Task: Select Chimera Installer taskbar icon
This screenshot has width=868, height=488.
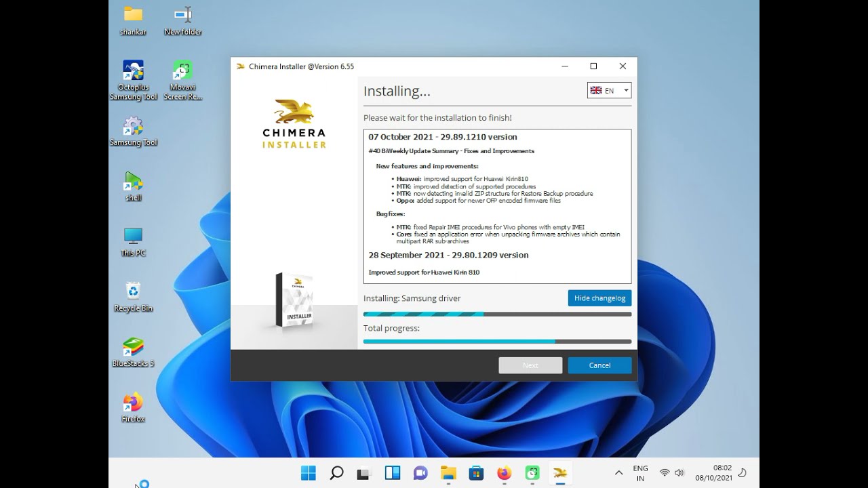Action: [560, 473]
